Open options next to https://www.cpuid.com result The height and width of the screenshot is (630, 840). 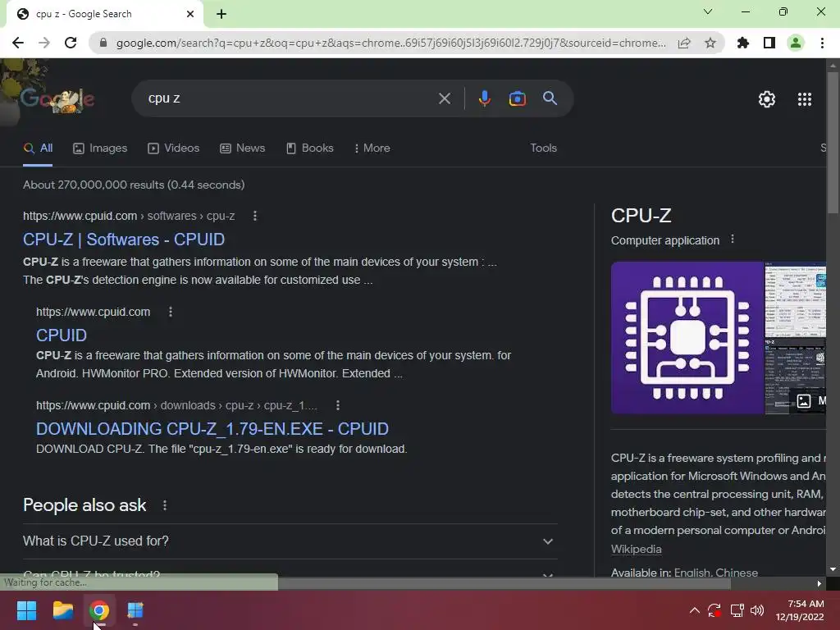(x=171, y=312)
